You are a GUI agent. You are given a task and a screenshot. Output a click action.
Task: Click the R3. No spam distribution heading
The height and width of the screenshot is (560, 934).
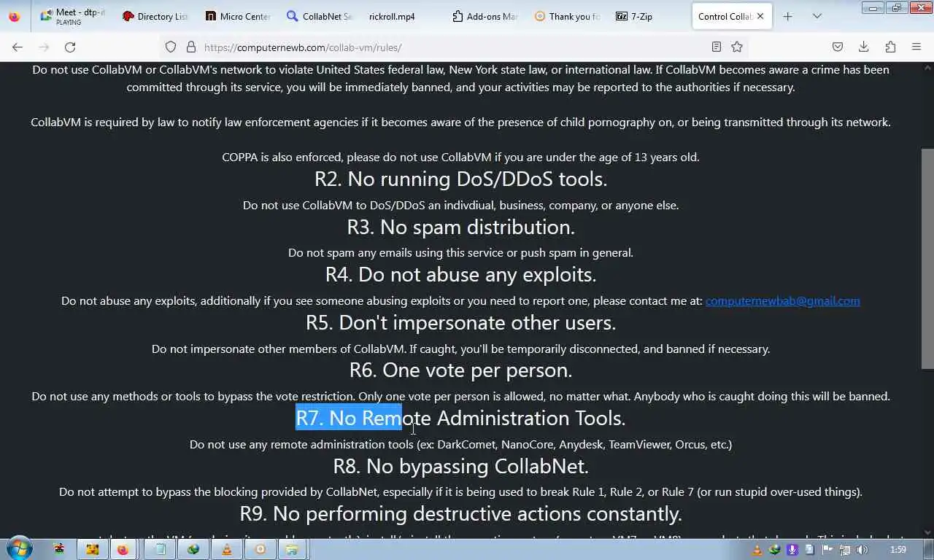tap(460, 227)
